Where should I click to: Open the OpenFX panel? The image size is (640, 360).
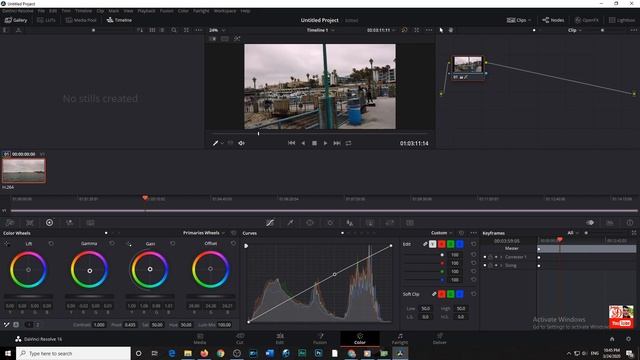point(587,20)
